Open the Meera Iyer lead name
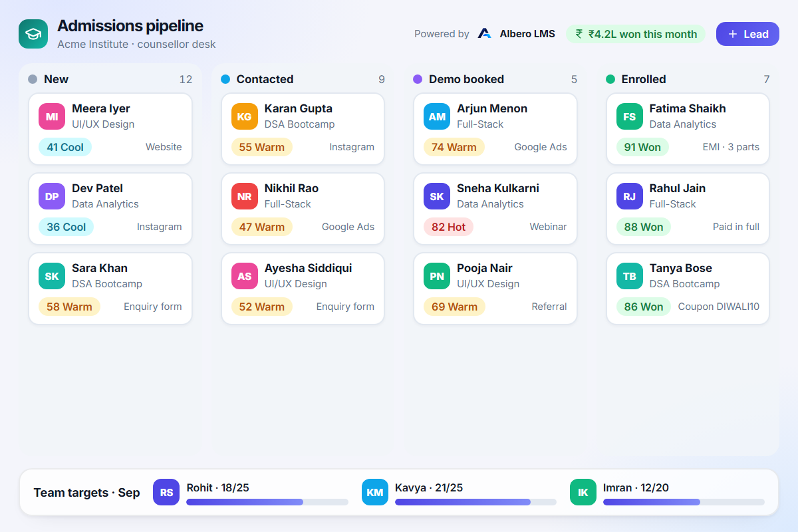Image resolution: width=798 pixels, height=532 pixels. pyautogui.click(x=101, y=108)
